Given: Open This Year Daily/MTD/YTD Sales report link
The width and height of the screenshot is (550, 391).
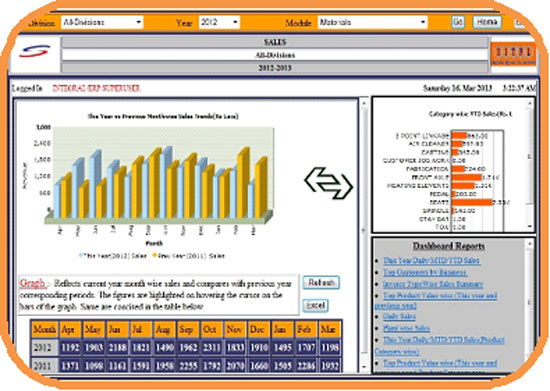Looking at the screenshot, I should 432,261.
